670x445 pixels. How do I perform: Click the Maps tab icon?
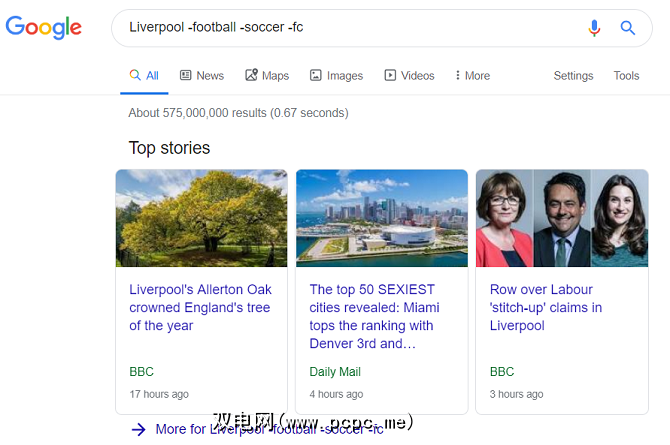coord(248,75)
